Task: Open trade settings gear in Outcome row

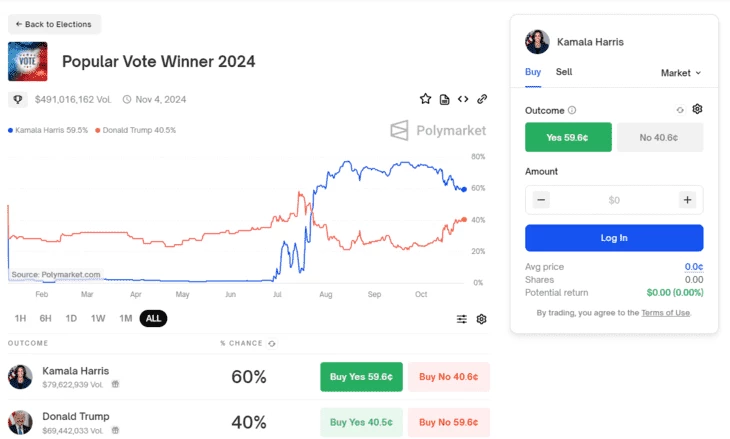Action: 697,109
